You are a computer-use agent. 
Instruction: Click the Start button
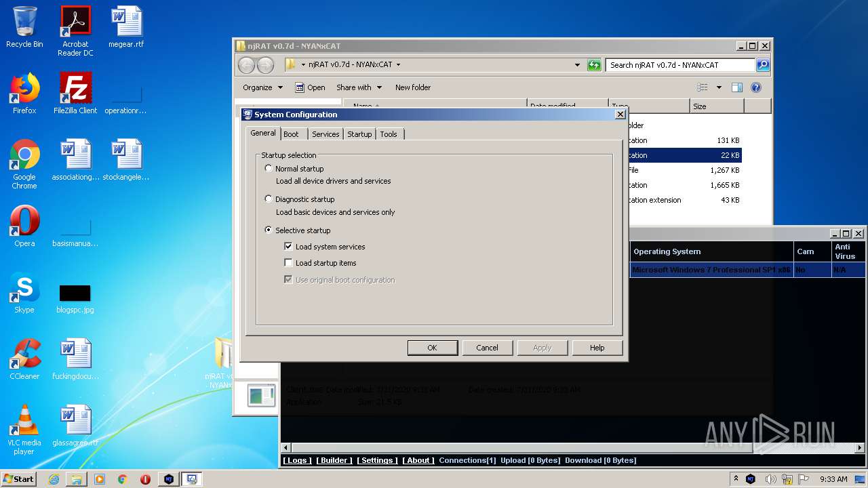(18, 479)
